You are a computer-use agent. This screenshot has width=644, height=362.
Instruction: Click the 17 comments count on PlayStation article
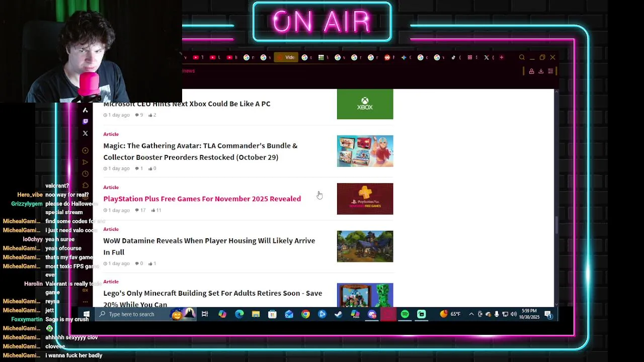coord(140,210)
